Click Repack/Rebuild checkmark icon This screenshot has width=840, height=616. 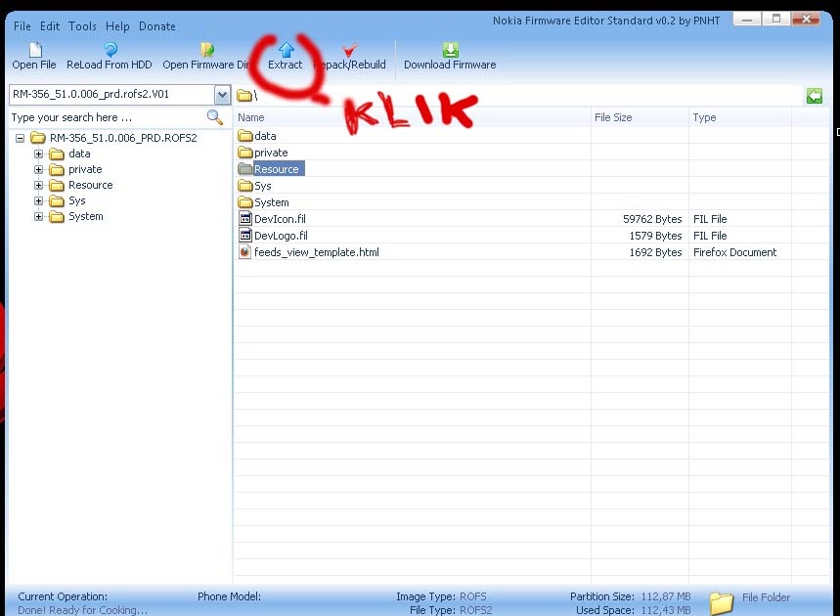click(x=350, y=51)
